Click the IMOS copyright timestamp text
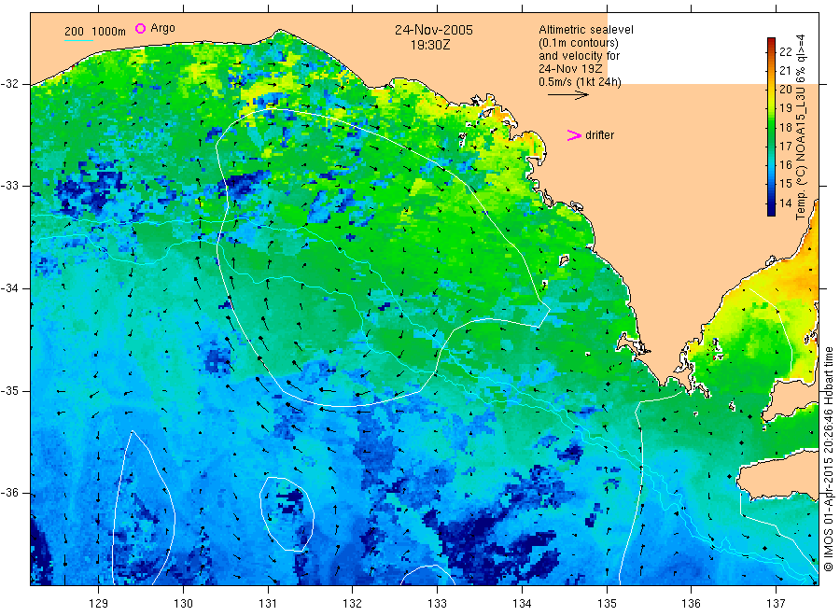This screenshot has height=616, width=840. pyautogui.click(x=828, y=458)
